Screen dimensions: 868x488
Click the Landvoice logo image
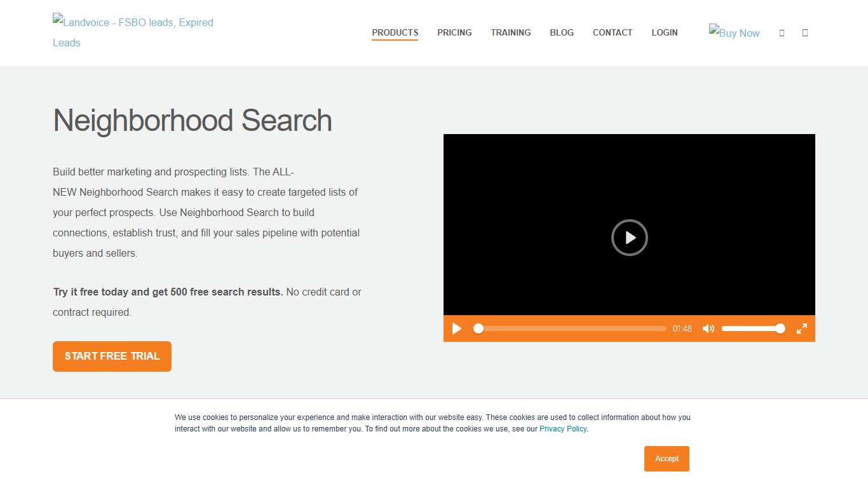pyautogui.click(x=133, y=32)
